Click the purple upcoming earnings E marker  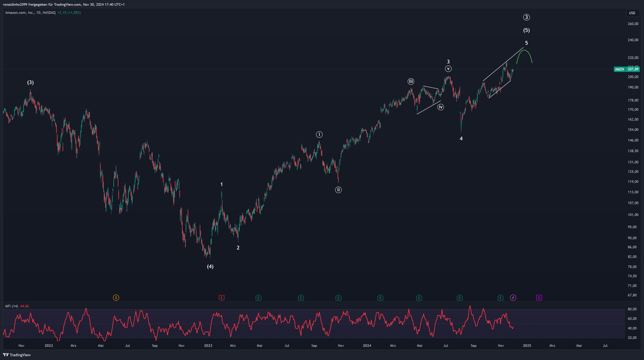click(539, 298)
